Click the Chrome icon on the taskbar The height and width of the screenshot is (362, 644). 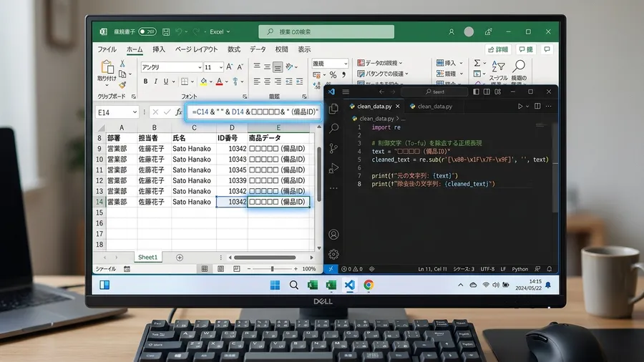(369, 285)
